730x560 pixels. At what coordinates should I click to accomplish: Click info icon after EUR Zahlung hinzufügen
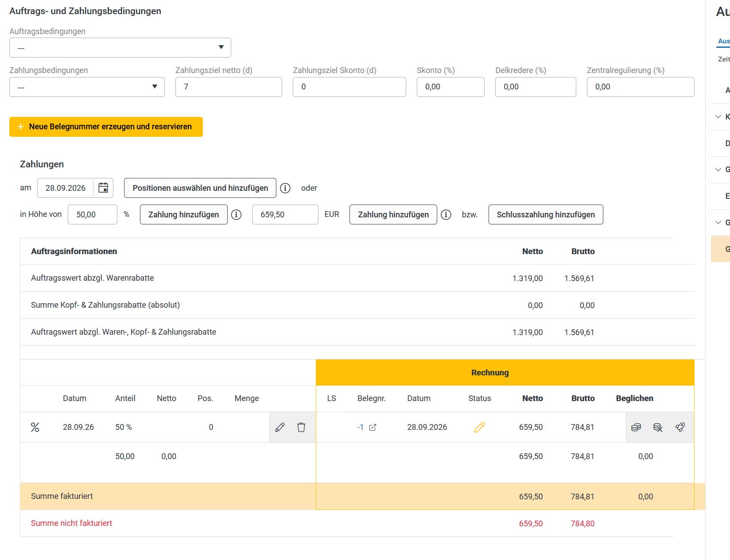pyautogui.click(x=446, y=215)
